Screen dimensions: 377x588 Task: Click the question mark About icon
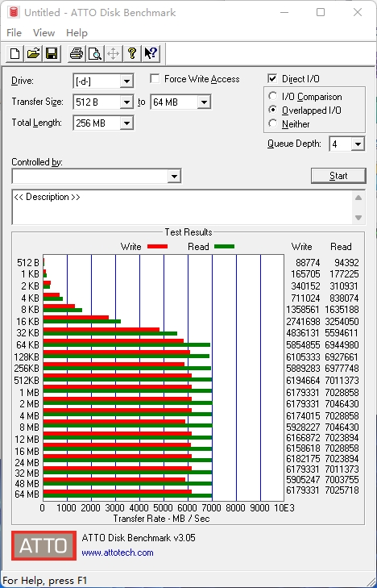coord(132,53)
